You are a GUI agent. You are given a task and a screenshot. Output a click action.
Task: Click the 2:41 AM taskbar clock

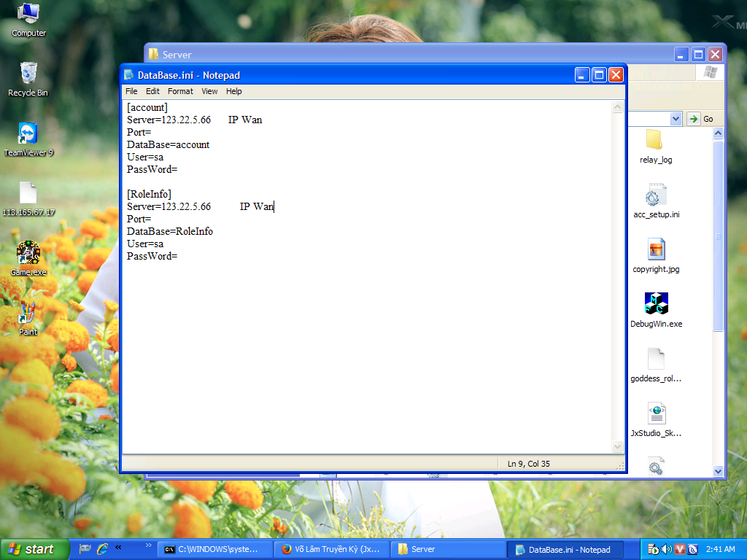720,549
